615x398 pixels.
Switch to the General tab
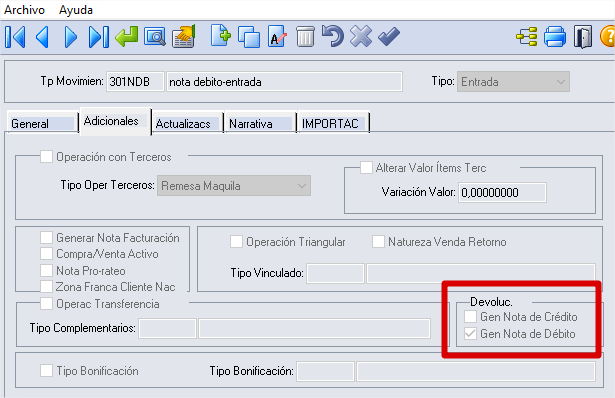(x=42, y=124)
